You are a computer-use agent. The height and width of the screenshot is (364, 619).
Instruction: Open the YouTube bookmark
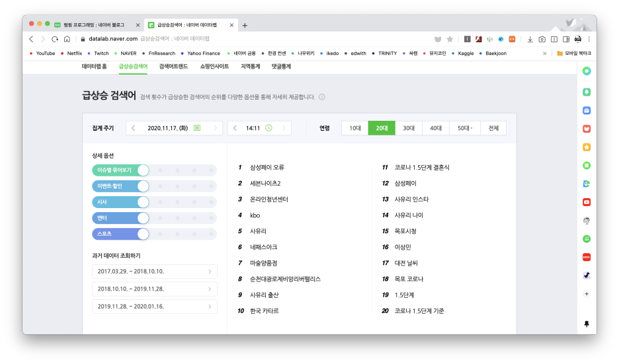coord(42,54)
